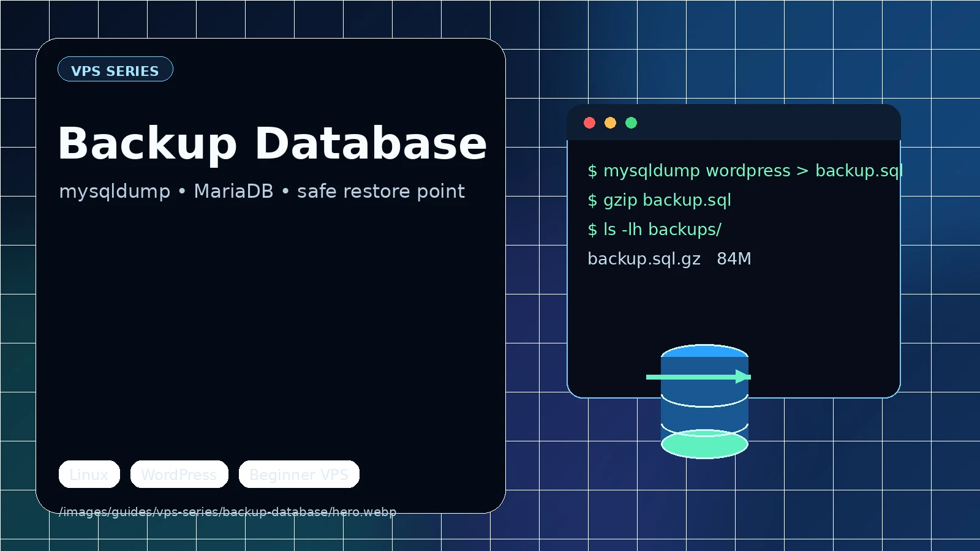Click the Backup Database heading
980x551 pixels.
coord(273,144)
